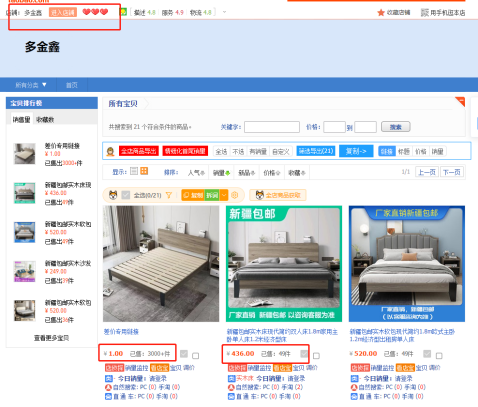Image resolution: width=478 pixels, height=407 pixels.
Task: Sort by 销量 with green arrow
Action: tap(221, 173)
